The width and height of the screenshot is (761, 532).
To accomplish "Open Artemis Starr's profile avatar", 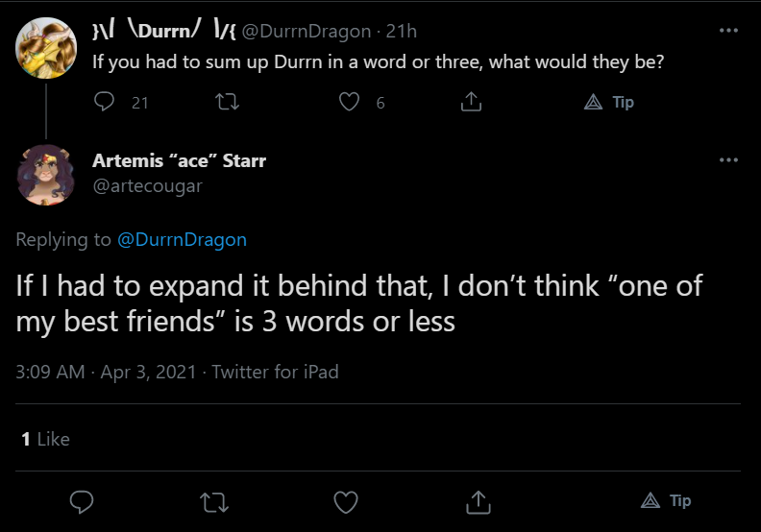I will pos(46,175).
